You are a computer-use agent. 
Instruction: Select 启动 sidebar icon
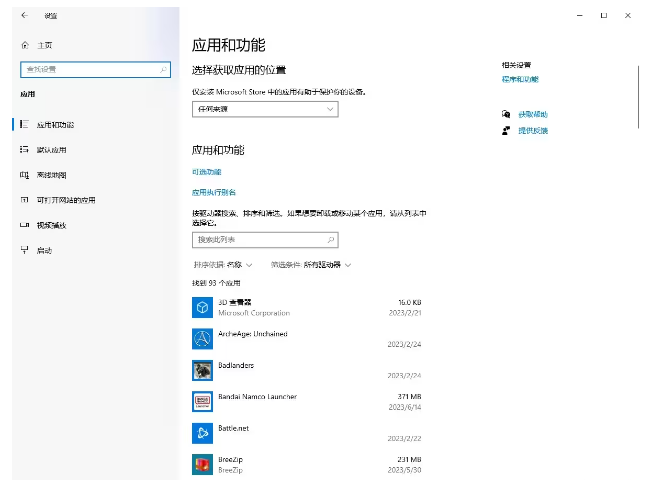click(25, 250)
